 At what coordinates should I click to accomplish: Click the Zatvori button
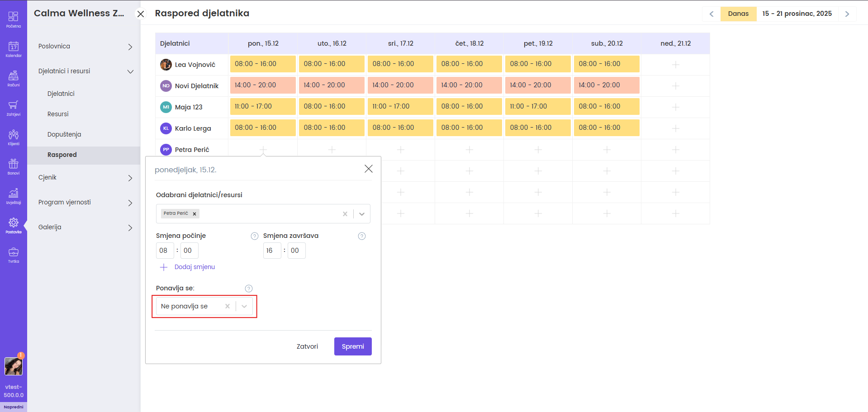[x=307, y=346]
